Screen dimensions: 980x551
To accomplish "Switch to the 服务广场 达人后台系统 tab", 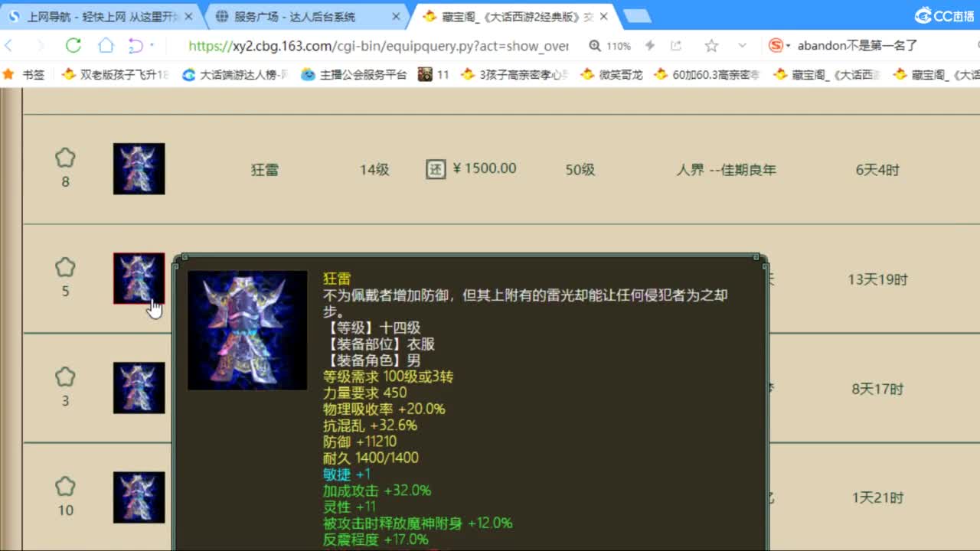I will coord(306,16).
